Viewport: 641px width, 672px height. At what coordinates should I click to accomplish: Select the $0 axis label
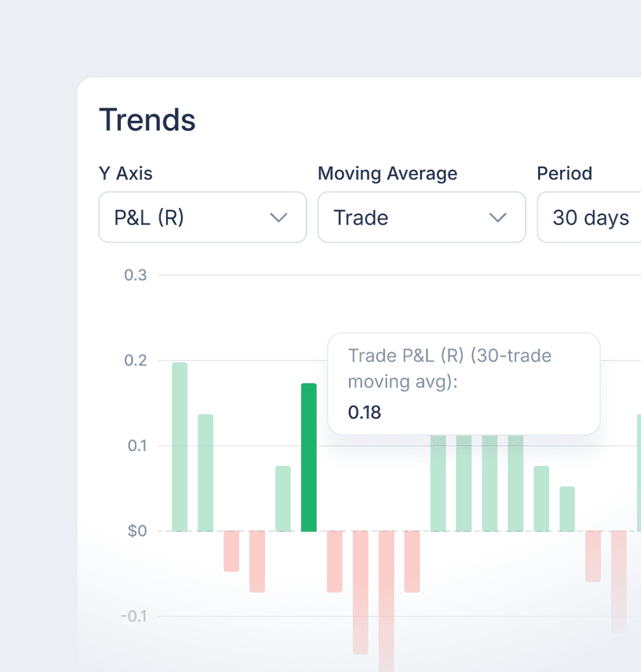pyautogui.click(x=136, y=531)
